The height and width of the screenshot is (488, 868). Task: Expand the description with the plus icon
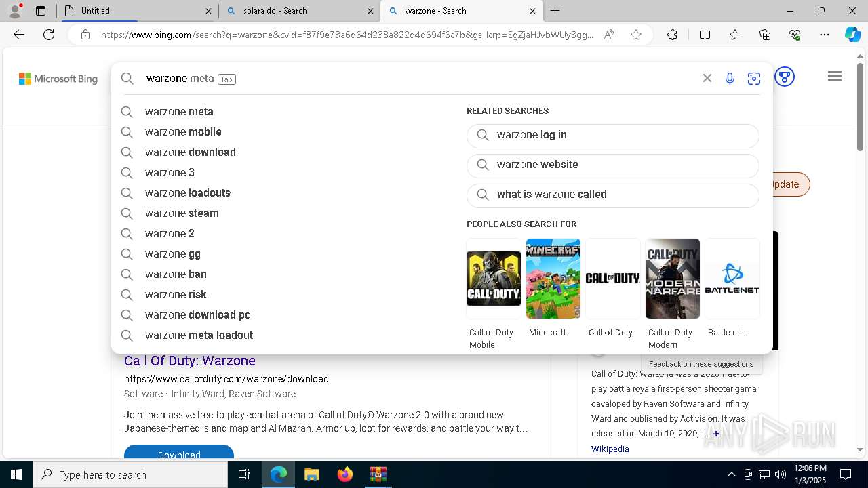pyautogui.click(x=716, y=434)
